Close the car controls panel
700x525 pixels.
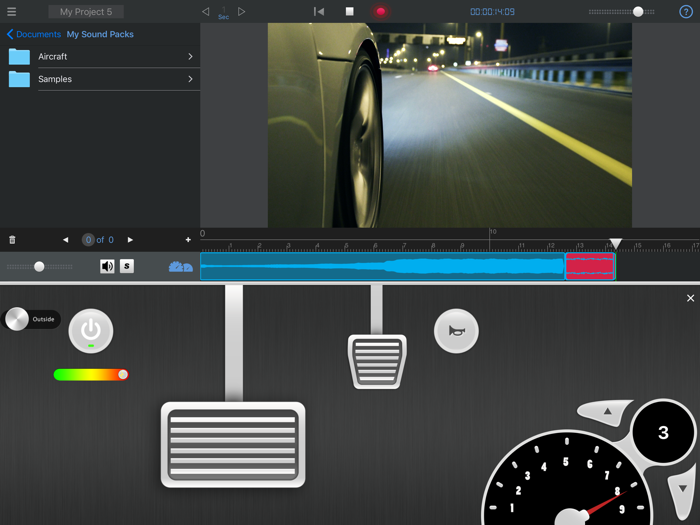point(690,298)
